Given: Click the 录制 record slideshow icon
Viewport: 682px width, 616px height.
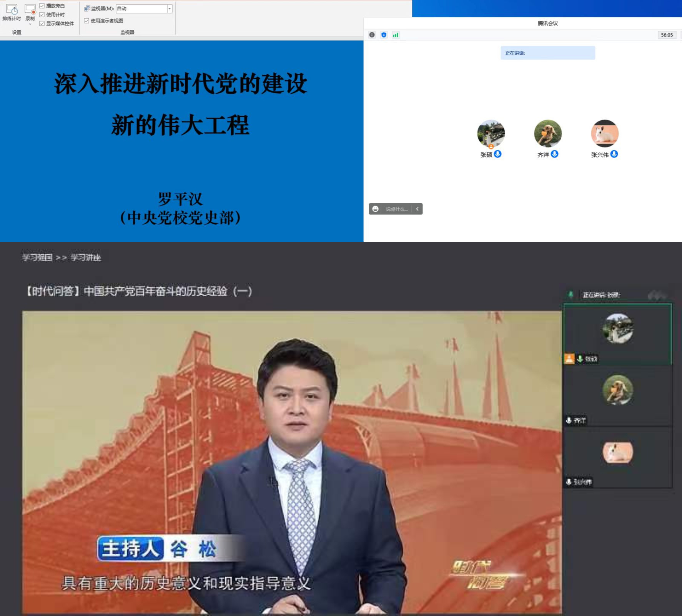Looking at the screenshot, I should [30, 10].
